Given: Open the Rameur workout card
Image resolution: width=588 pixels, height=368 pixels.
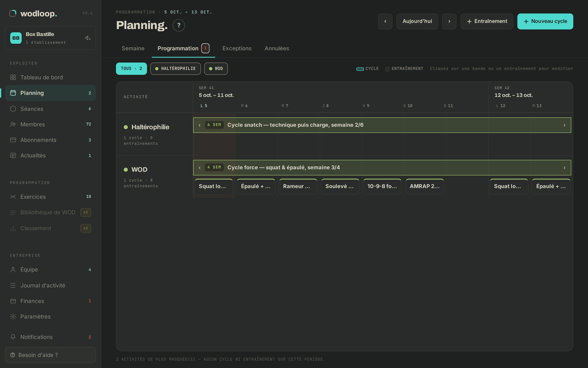Looking at the screenshot, I should [x=298, y=186].
